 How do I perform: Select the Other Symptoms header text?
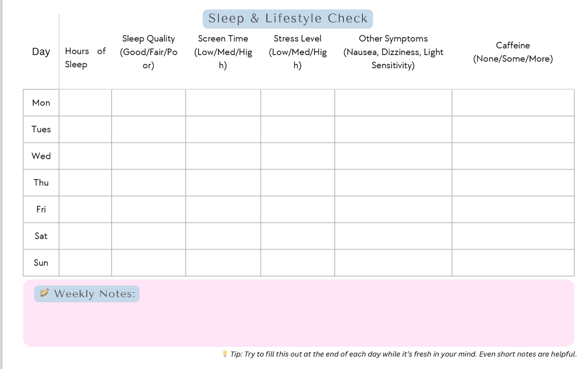point(393,52)
